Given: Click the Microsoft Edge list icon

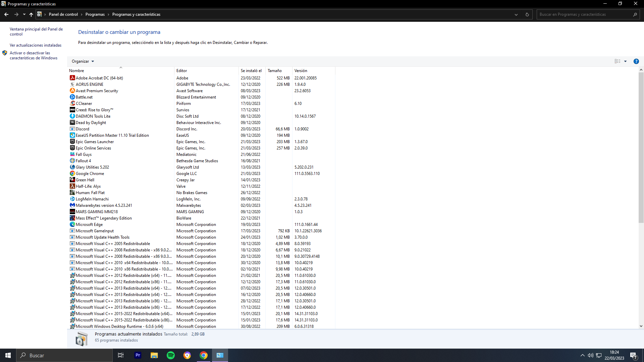Looking at the screenshot, I should coord(72,224).
